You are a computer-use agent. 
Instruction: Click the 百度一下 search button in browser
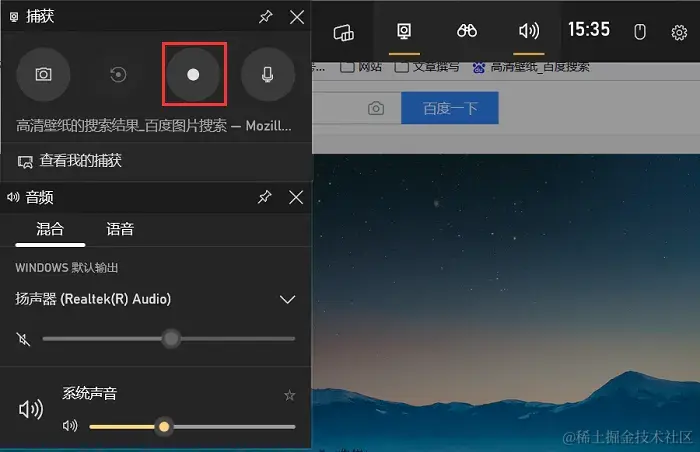[450, 108]
